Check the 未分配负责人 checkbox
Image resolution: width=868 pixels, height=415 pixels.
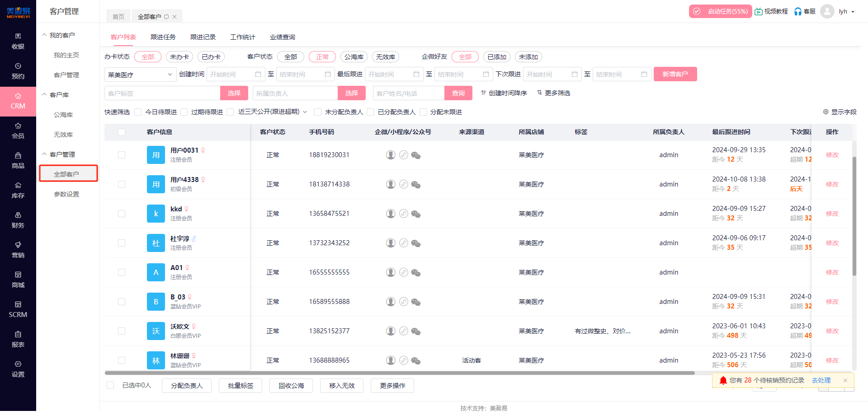click(x=318, y=112)
